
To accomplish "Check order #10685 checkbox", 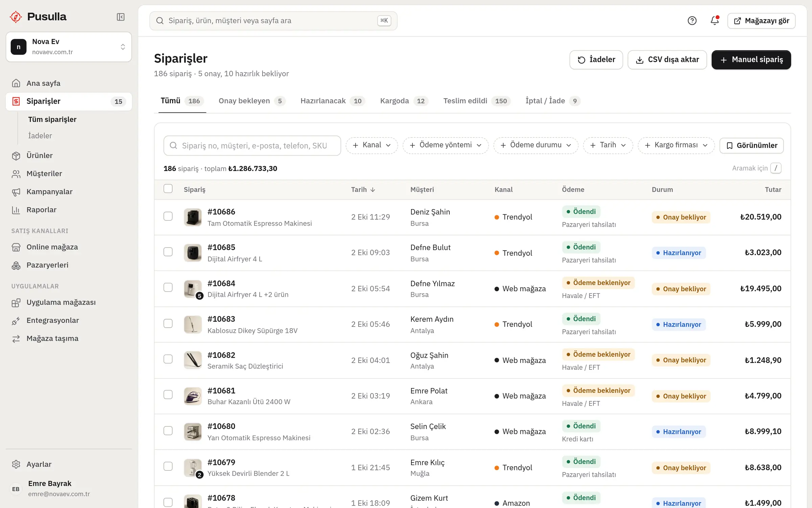I will tap(168, 252).
